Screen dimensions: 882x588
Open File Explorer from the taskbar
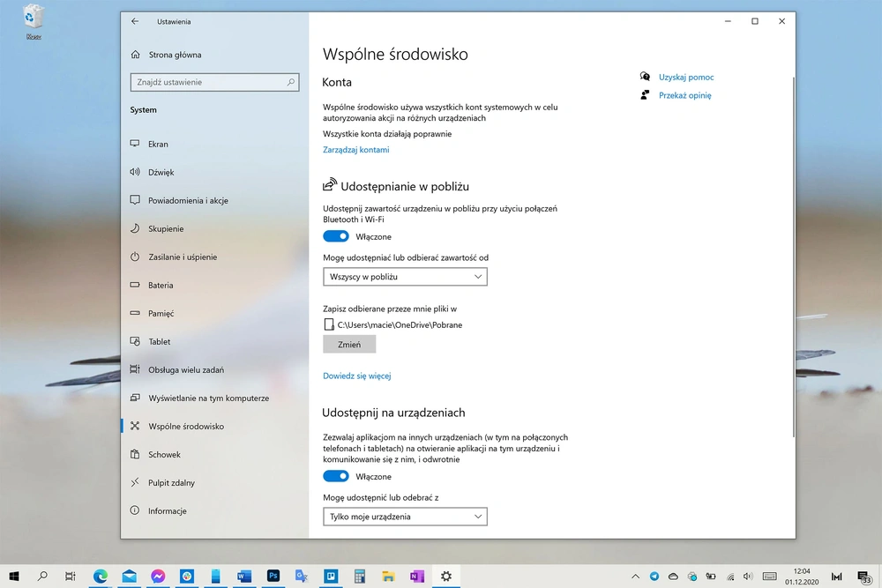point(388,577)
